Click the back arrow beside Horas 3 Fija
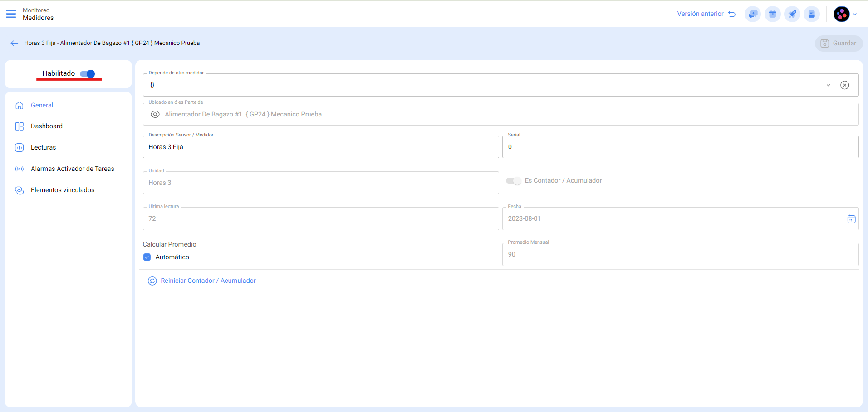Viewport: 868px width, 412px height. 15,44
